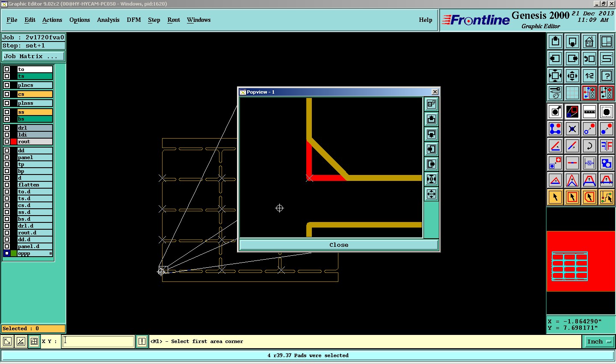The image size is (616, 364).
Task: Select the 'plnss' layer name
Action: 35,103
